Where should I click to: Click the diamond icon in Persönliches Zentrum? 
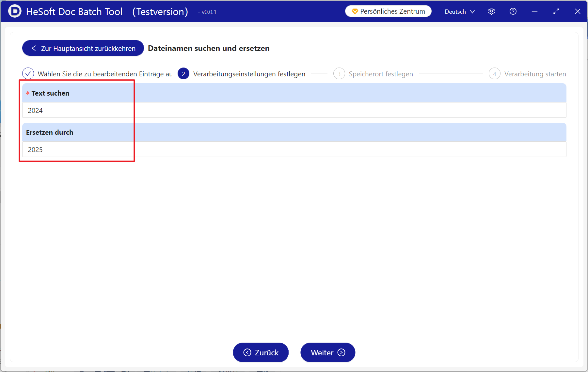point(355,11)
